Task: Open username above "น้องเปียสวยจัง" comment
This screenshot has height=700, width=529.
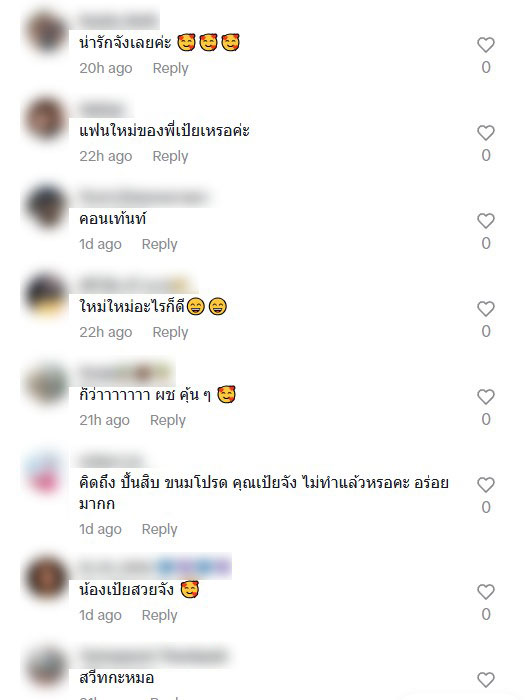Action: click(155, 567)
